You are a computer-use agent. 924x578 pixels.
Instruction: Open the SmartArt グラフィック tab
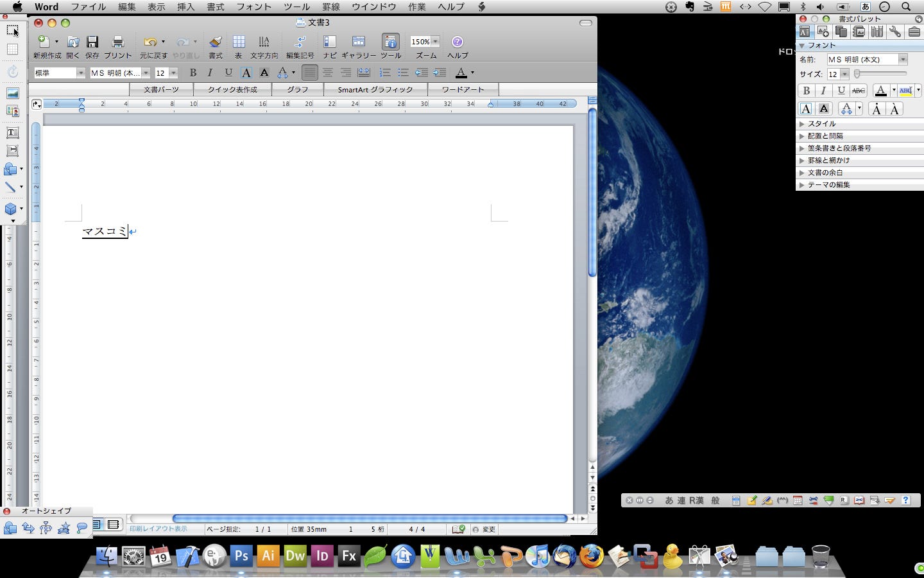point(375,89)
